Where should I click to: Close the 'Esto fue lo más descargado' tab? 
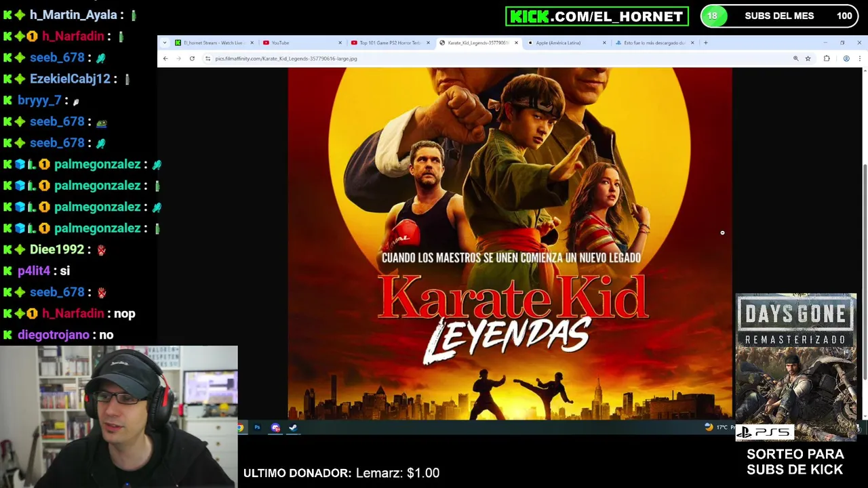coord(692,43)
